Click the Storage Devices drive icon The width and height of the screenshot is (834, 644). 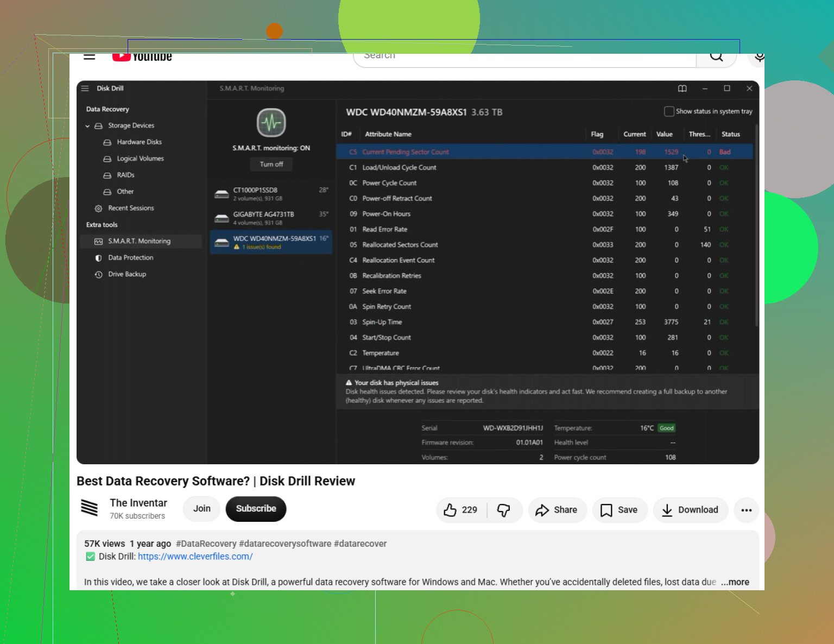pos(99,126)
